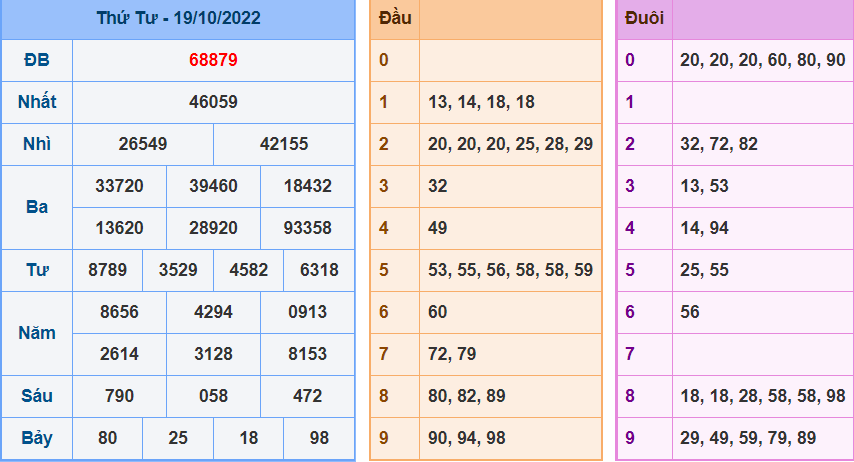Click Đuôi row 4 values 14, 94

point(704,228)
